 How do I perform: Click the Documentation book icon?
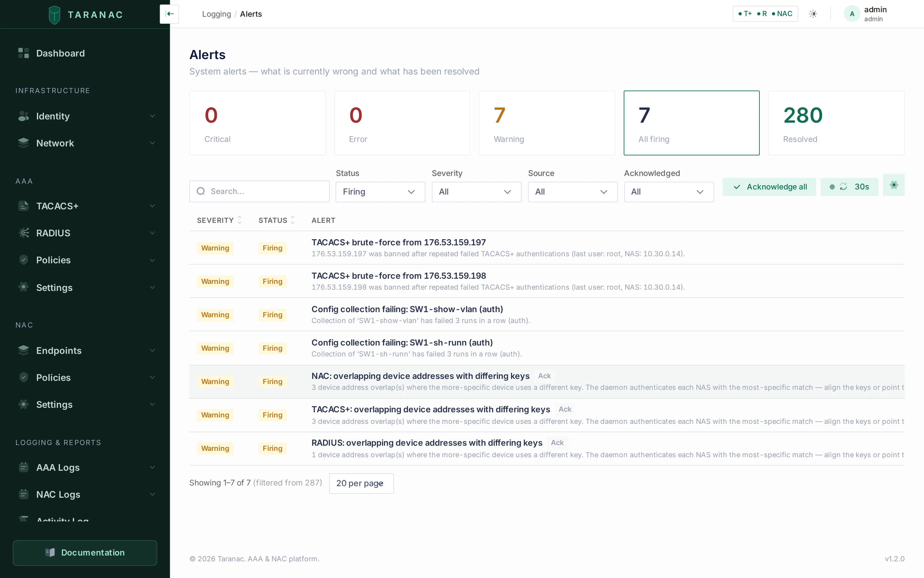pos(50,552)
